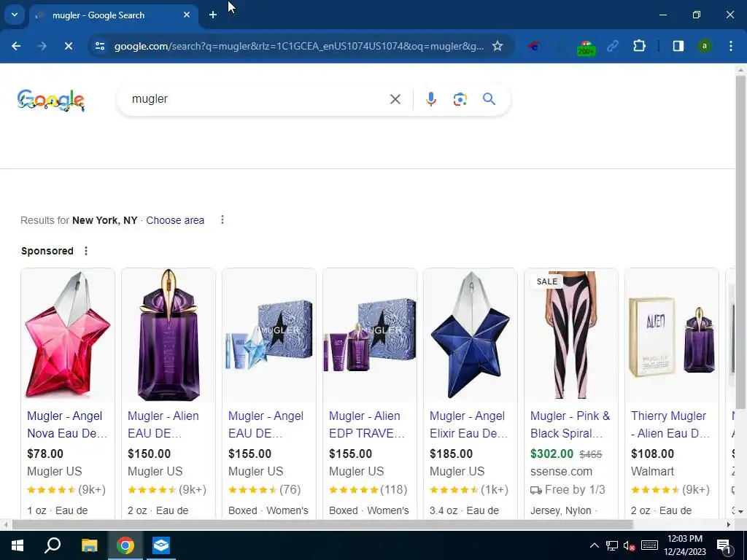Open the Angel gift set image

point(269,335)
